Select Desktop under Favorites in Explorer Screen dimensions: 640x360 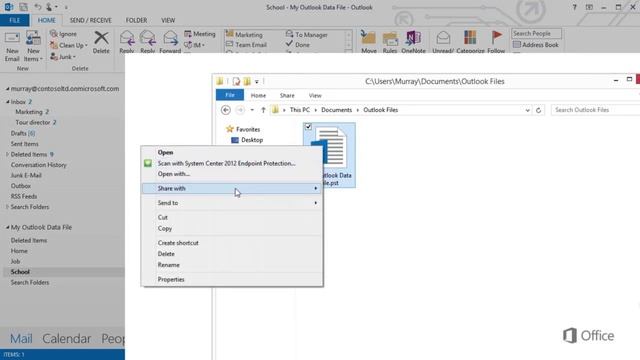click(x=247, y=140)
